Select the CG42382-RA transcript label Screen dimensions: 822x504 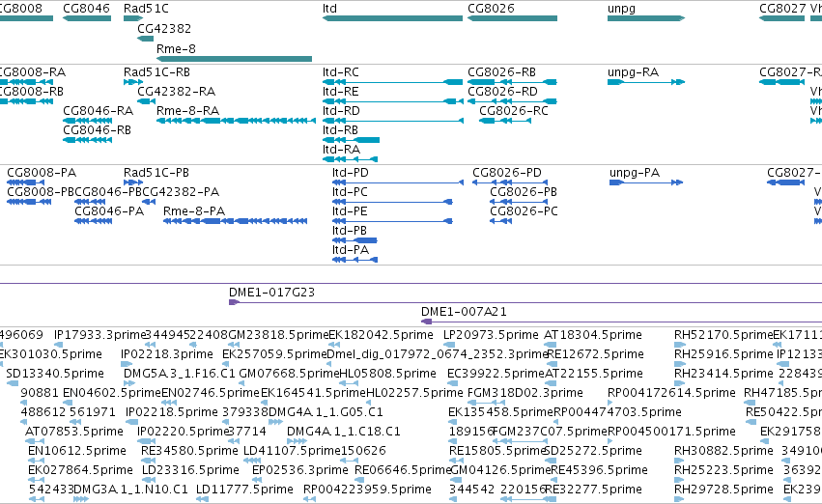[176, 92]
